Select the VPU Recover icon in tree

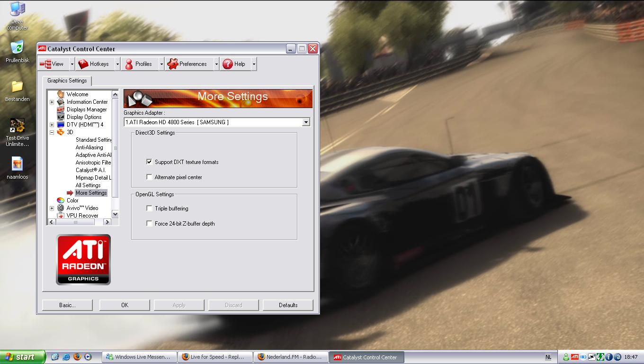coord(61,216)
